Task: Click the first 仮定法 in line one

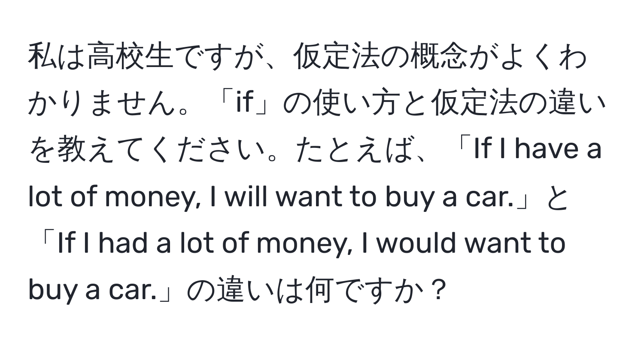Action: 339,60
